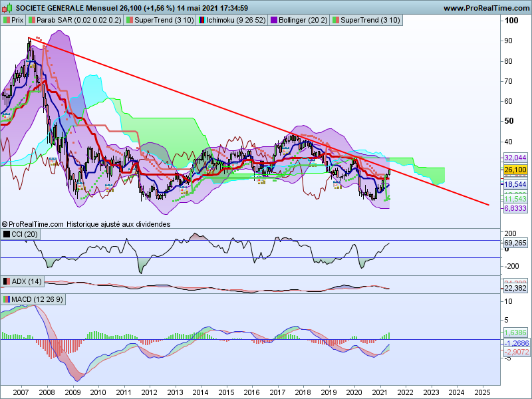The height and width of the screenshot is (399, 532).
Task: Select the SuperTrend label right of Bollinger
Action: pyautogui.click(x=370, y=20)
